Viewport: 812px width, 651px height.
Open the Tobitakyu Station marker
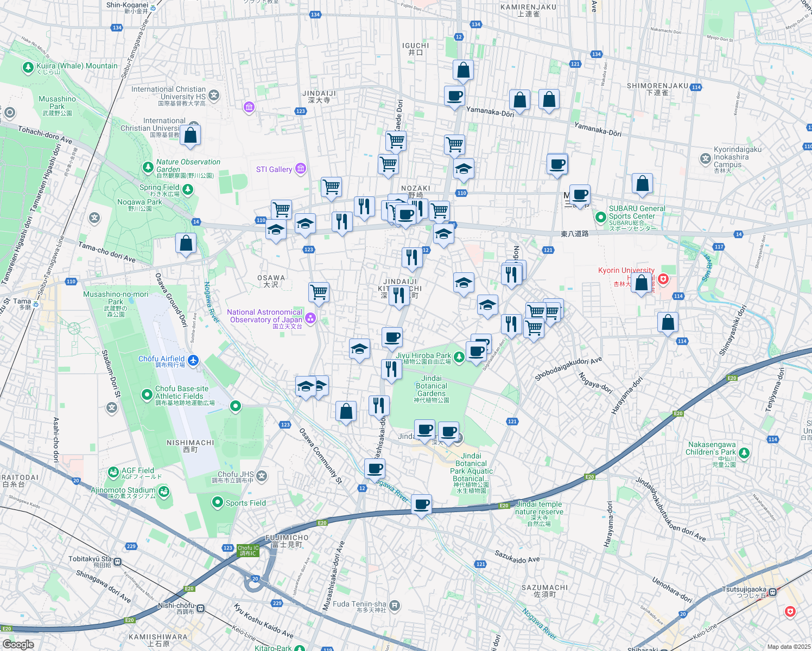coord(117,562)
